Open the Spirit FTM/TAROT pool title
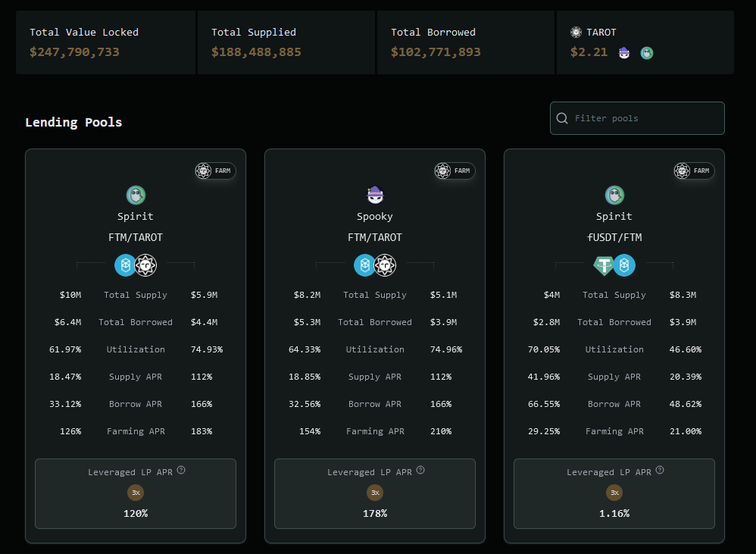The image size is (756, 554). pos(136,237)
